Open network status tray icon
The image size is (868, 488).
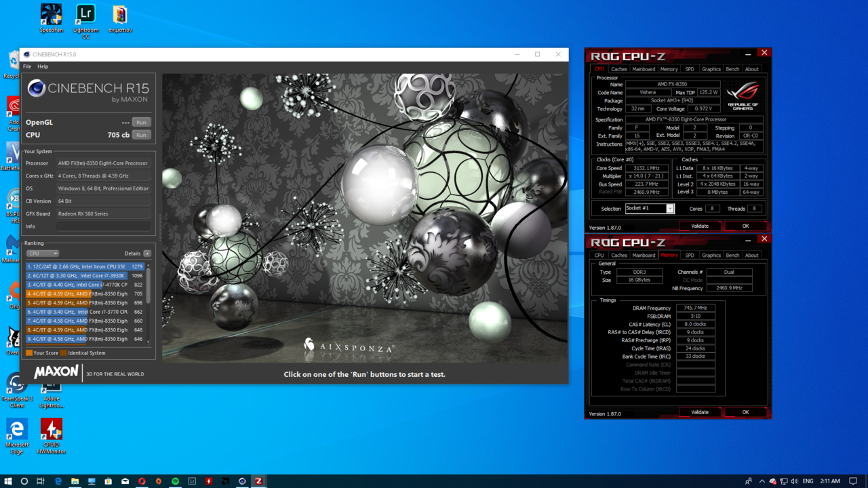[x=783, y=481]
